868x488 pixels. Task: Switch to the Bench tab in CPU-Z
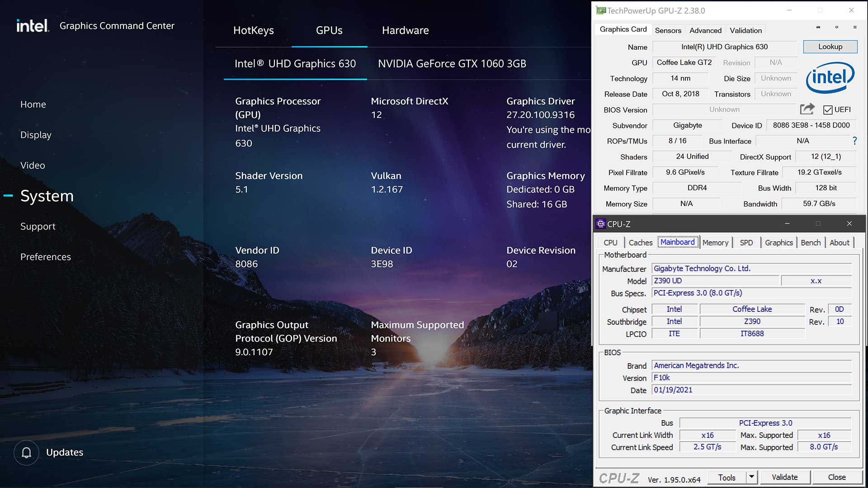tap(811, 243)
